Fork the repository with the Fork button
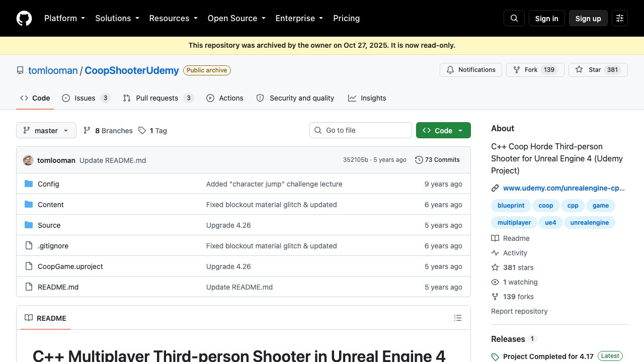Viewport: 644px width, 362px height. tap(535, 70)
